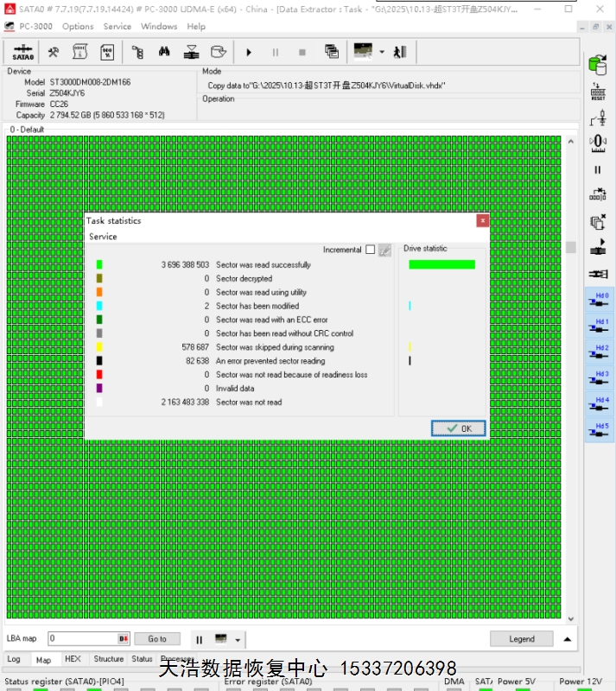Click the Legend button
The image size is (616, 691).
click(x=522, y=639)
